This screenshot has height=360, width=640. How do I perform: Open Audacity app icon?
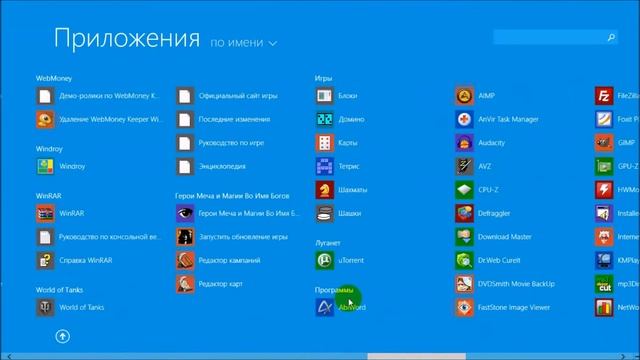(x=464, y=143)
